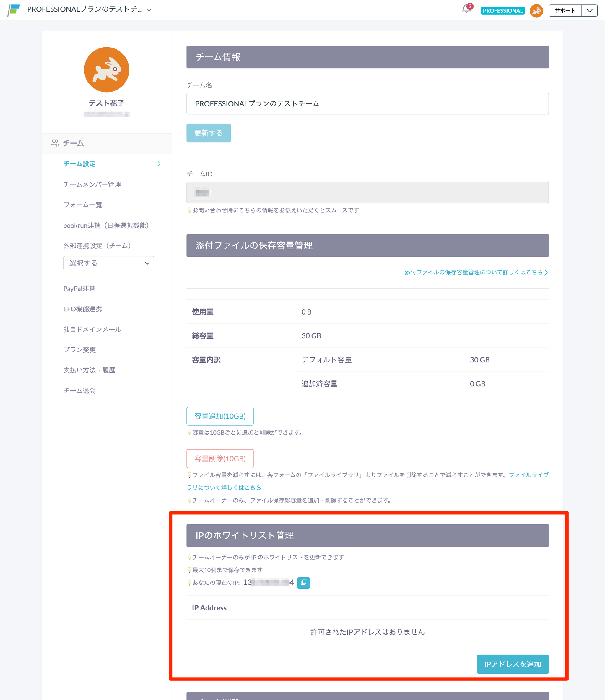The image size is (605, 700).
Task: Click the formrun logo icon
Action: 14,10
